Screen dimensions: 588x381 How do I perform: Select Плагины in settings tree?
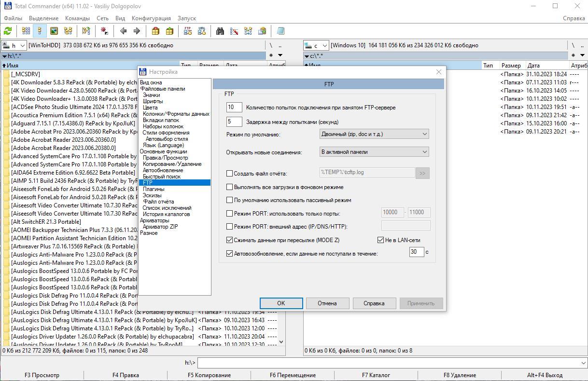[x=154, y=189]
